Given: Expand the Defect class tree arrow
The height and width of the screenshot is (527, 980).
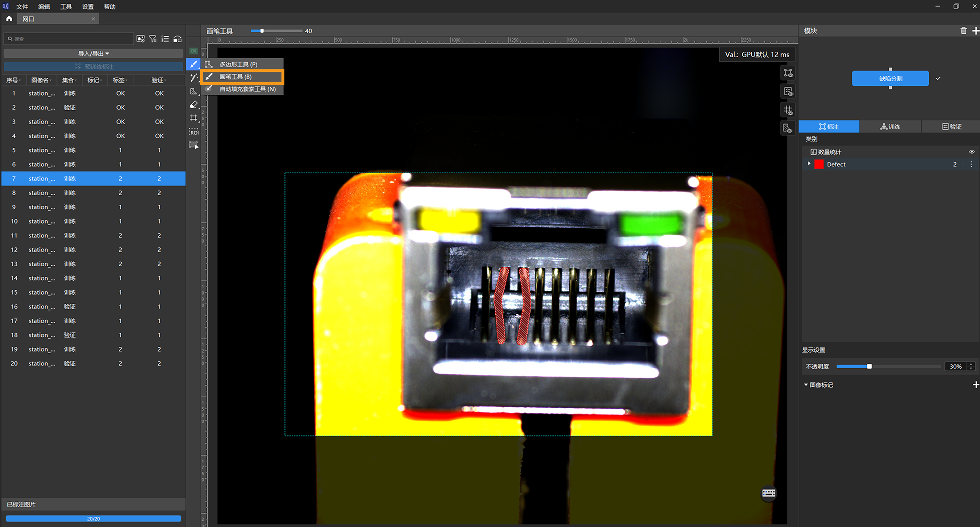Looking at the screenshot, I should click(x=809, y=163).
